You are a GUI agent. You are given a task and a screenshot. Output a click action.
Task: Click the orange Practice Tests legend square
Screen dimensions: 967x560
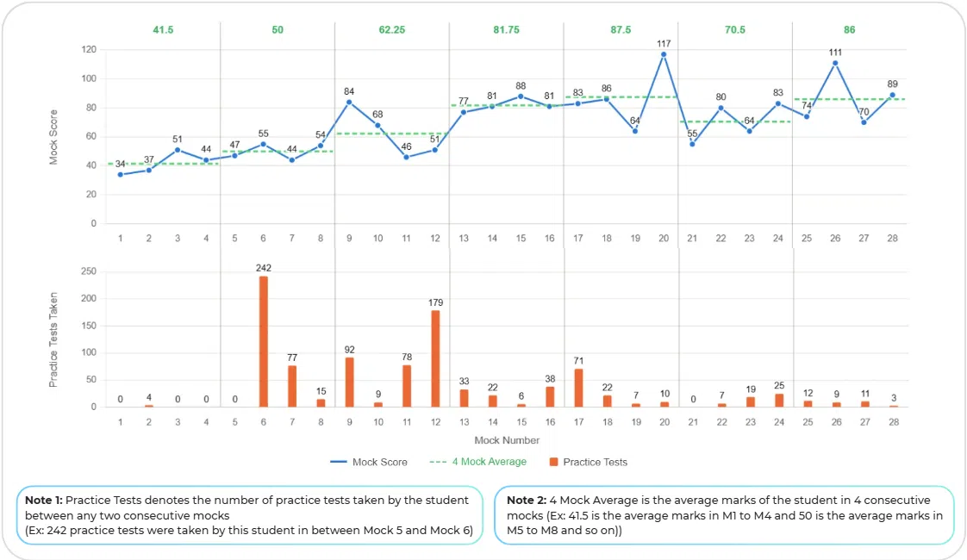(x=553, y=462)
